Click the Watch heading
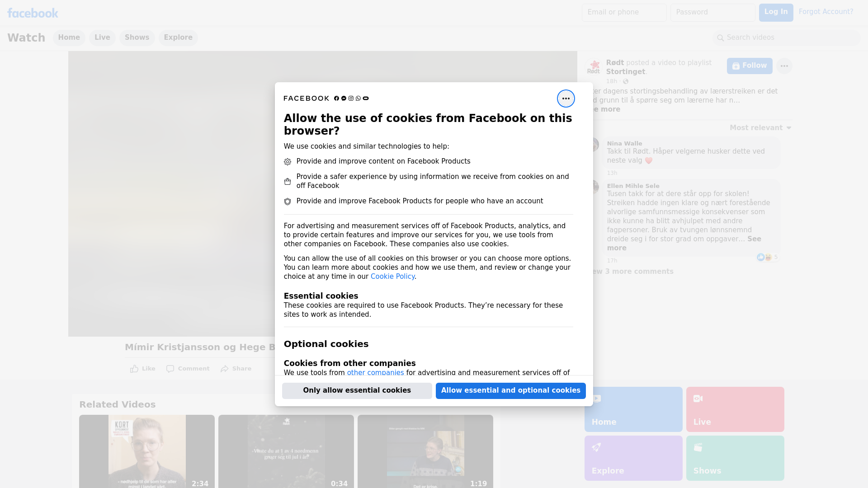This screenshot has width=868, height=488. pyautogui.click(x=26, y=38)
